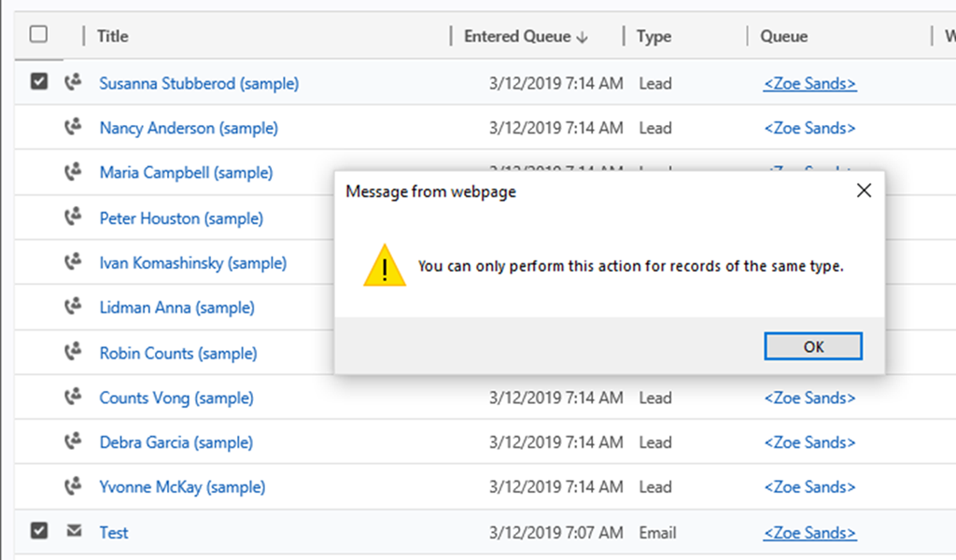The width and height of the screenshot is (956, 560).
Task: Click the Type column header
Action: pyautogui.click(x=654, y=36)
